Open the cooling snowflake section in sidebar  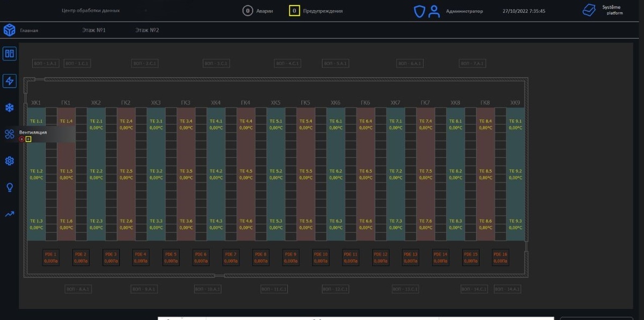pyautogui.click(x=9, y=107)
